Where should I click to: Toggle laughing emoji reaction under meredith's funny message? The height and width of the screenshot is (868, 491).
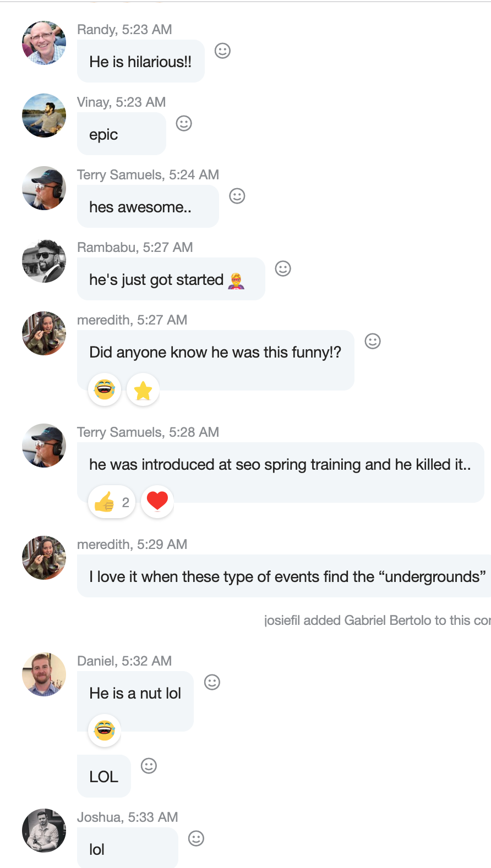(x=105, y=390)
